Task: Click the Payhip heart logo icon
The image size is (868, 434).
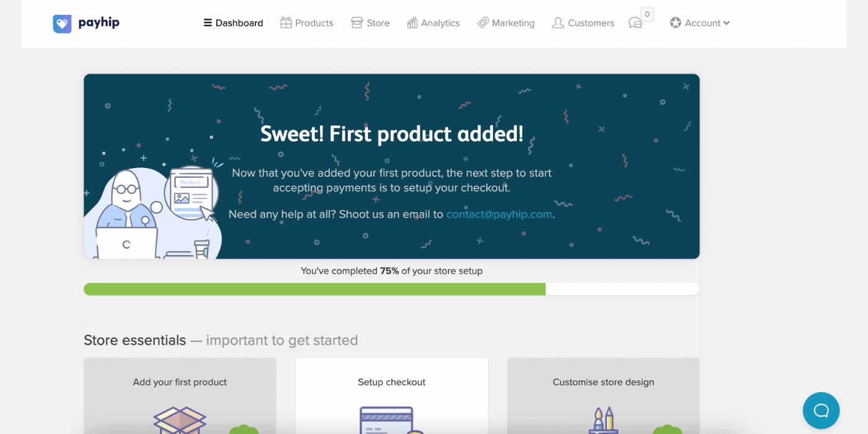Action: pyautogui.click(x=62, y=24)
